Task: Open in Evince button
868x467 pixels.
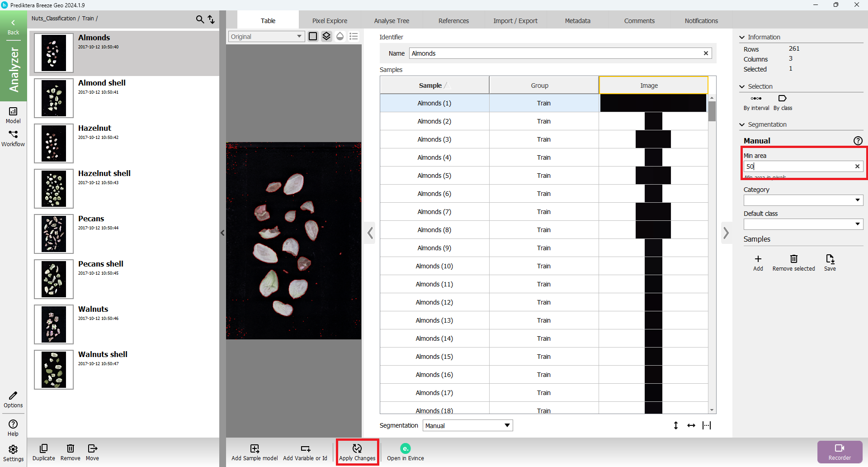Action: click(x=405, y=452)
